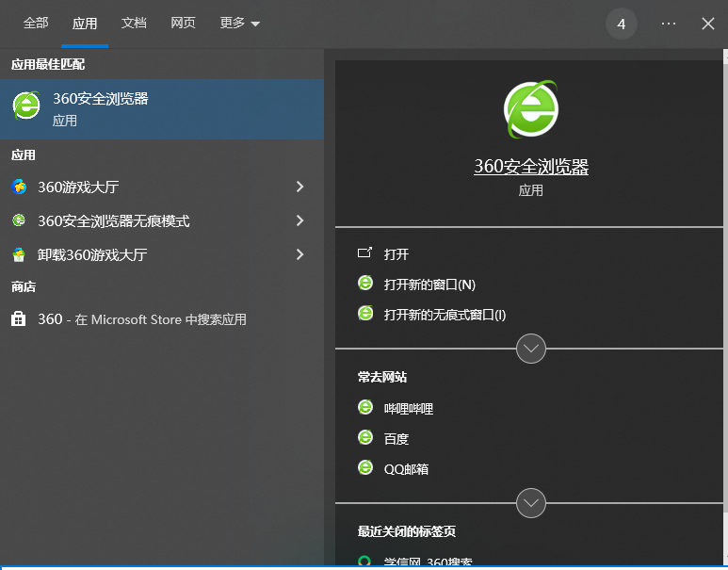This screenshot has width=728, height=570.
Task: Click the 360安全浏览器 title link in details pane
Action: point(530,167)
